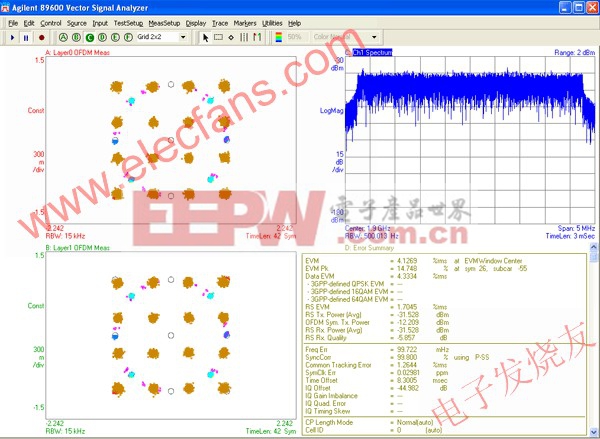Pause the running measurement

(x=26, y=38)
